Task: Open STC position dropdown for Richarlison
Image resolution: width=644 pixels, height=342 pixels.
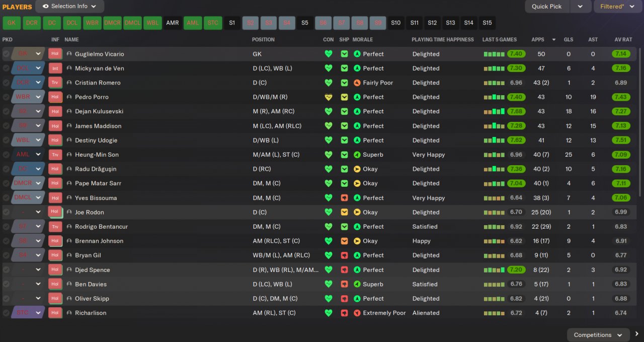Action: pos(38,313)
